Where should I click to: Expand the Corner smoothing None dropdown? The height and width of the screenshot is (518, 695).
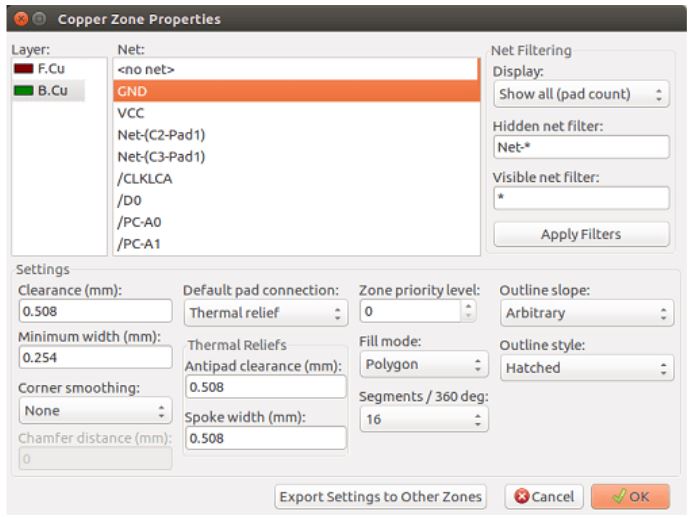(95, 410)
